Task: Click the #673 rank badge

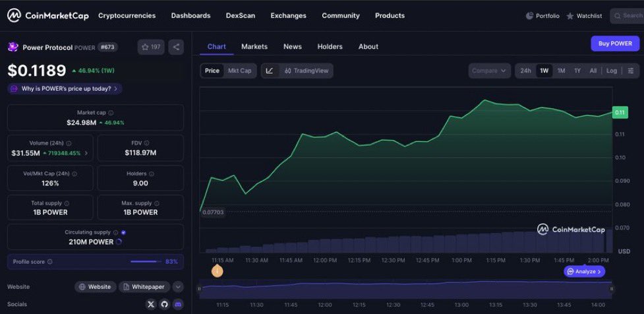Action: pyautogui.click(x=108, y=47)
